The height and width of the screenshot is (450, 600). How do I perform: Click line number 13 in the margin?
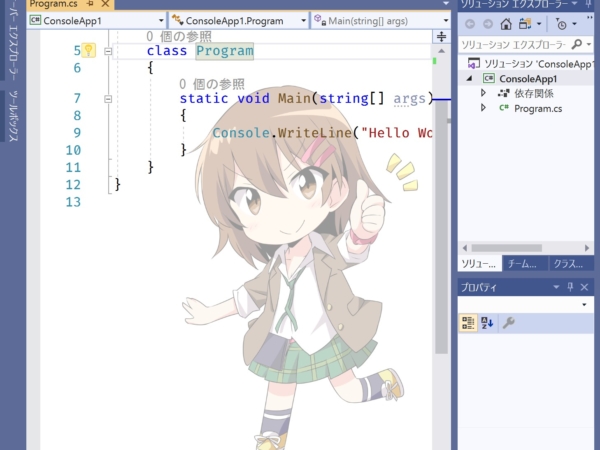[x=73, y=202]
